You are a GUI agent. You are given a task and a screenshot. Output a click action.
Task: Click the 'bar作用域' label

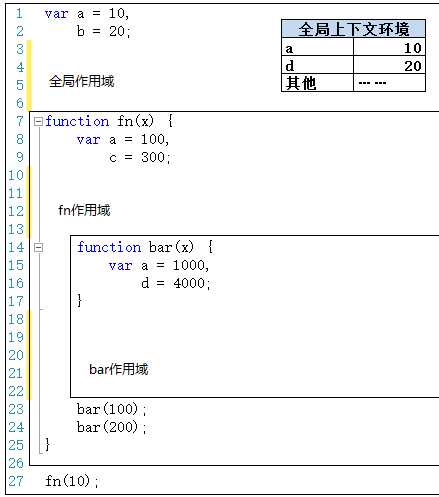tap(119, 369)
